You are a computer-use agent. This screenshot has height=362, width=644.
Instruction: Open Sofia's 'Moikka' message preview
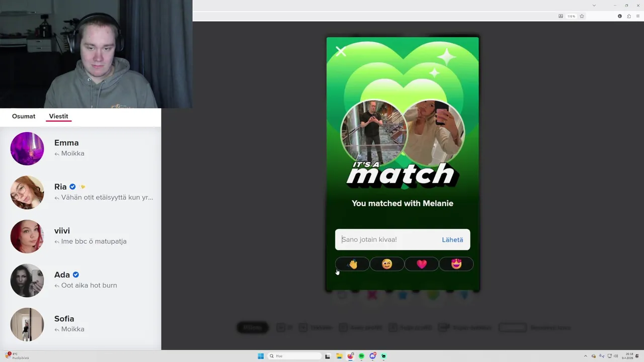coord(69,329)
